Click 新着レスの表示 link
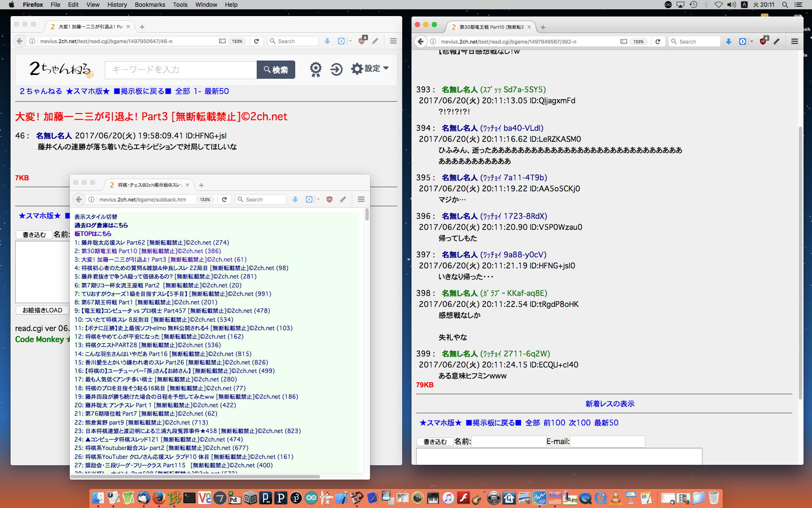 (609, 404)
